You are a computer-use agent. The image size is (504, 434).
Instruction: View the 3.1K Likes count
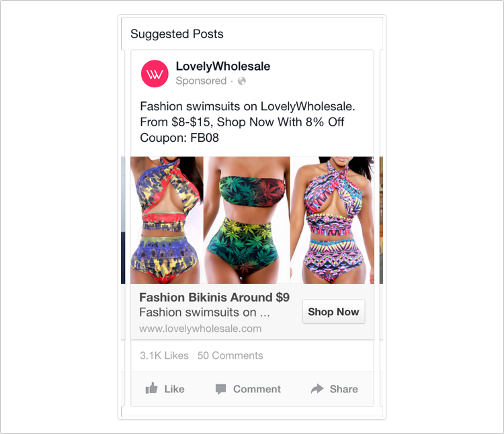[x=164, y=355]
